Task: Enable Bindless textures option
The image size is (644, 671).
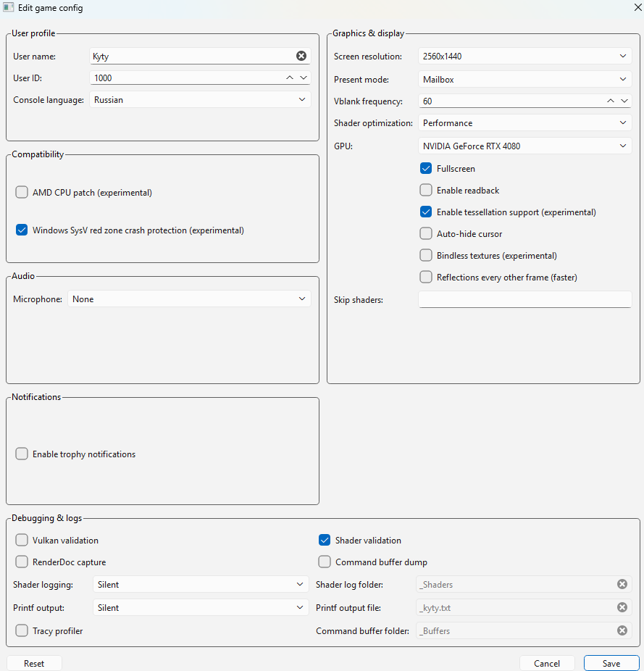Action: (426, 256)
